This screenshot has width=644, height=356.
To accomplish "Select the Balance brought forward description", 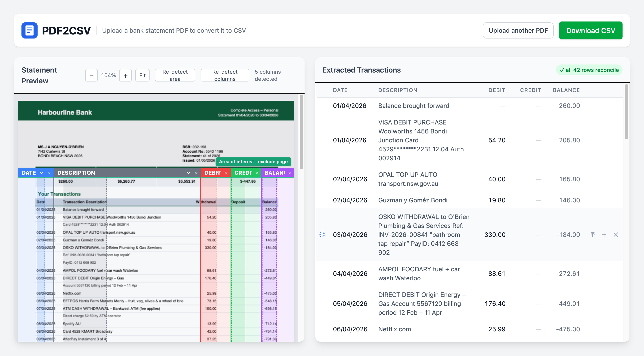I will tap(413, 106).
